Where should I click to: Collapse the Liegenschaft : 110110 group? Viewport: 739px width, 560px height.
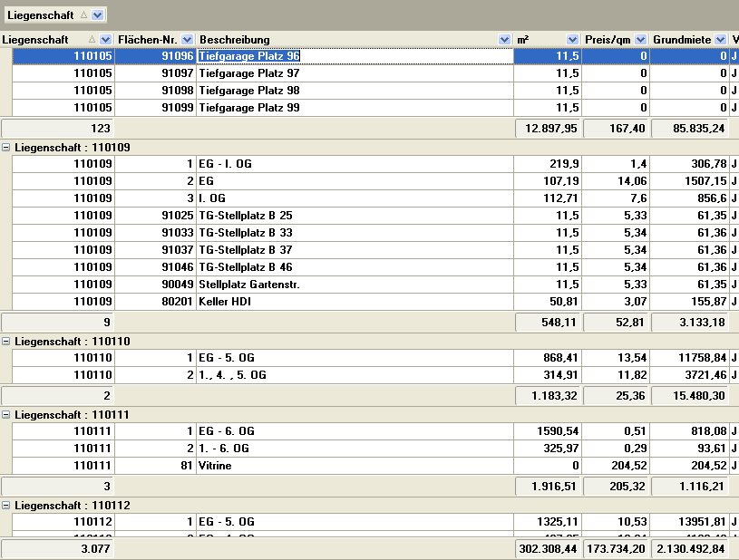pyautogui.click(x=6, y=341)
